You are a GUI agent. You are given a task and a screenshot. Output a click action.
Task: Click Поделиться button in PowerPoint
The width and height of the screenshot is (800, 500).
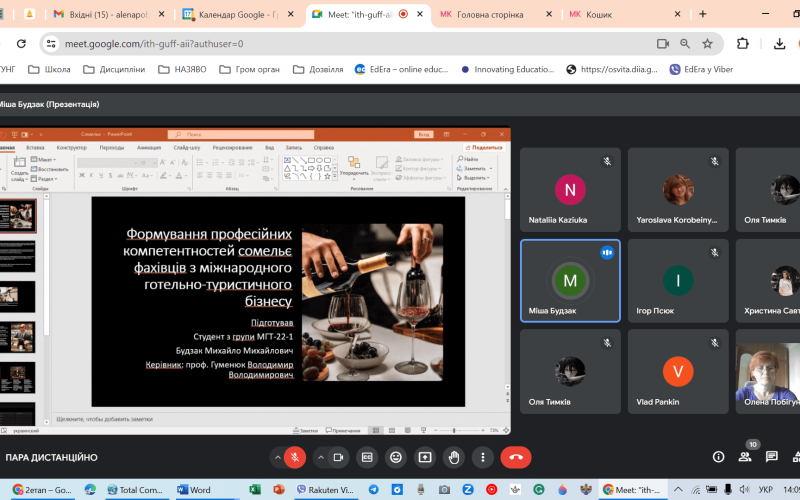pyautogui.click(x=484, y=147)
